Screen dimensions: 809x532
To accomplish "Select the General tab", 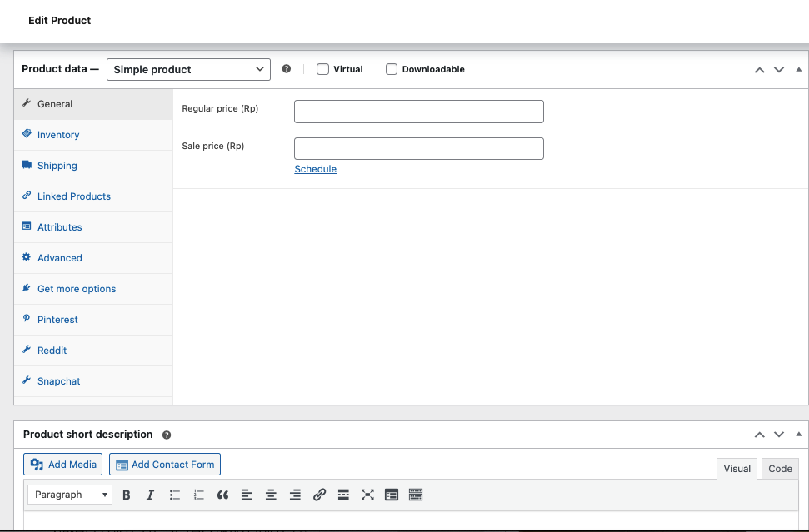I will pos(93,104).
